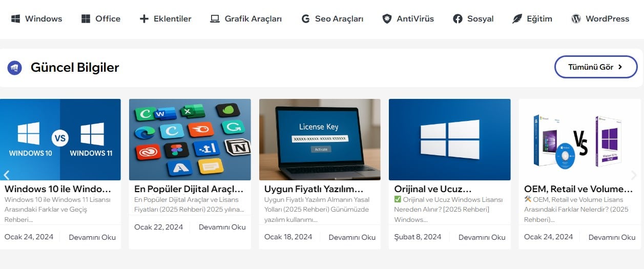Open the Windows box VS thumbnail
This screenshot has width=644, height=269.
click(x=579, y=139)
